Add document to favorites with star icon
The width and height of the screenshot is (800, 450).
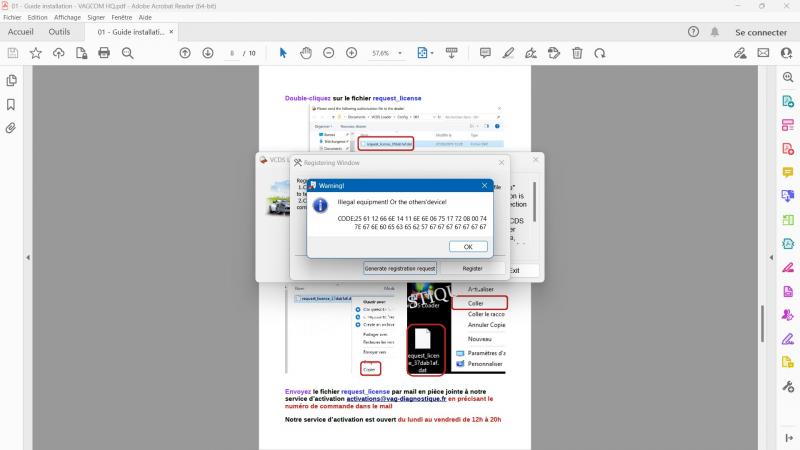click(36, 53)
